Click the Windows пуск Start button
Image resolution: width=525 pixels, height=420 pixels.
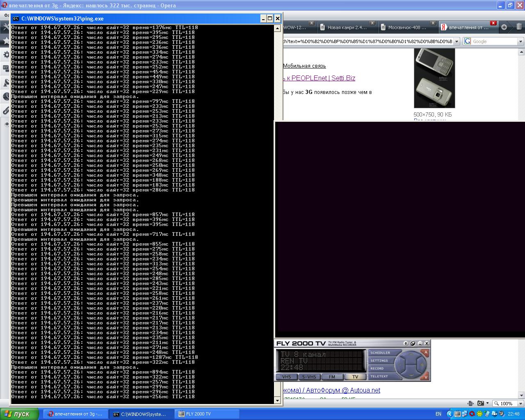point(19,414)
